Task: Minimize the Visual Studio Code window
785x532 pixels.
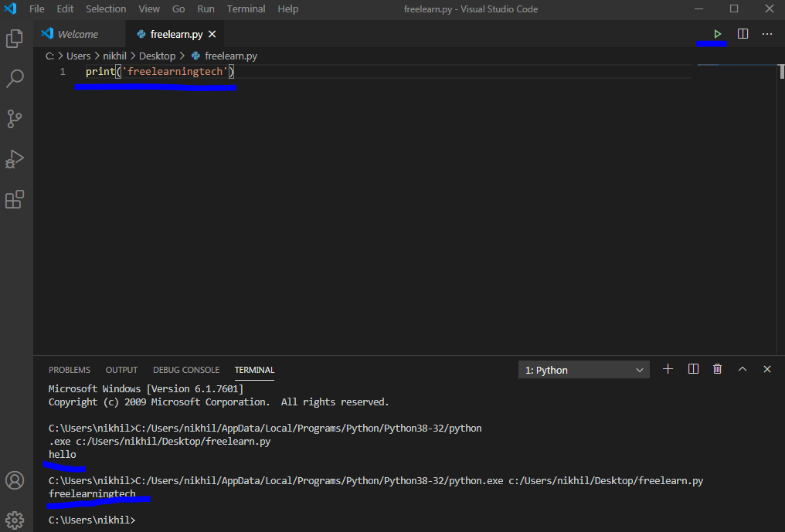Action: tap(699, 8)
